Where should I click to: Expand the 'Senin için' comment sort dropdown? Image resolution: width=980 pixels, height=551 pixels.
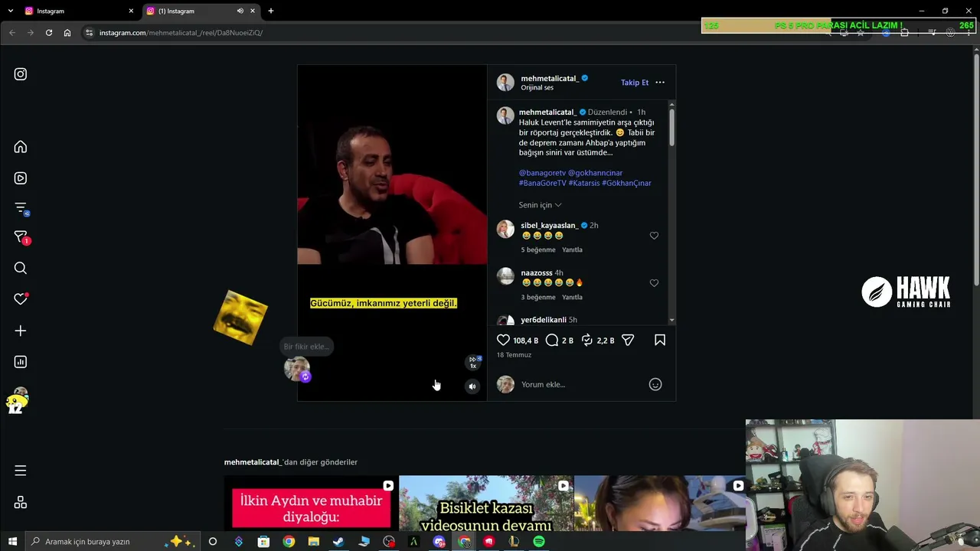541,205
